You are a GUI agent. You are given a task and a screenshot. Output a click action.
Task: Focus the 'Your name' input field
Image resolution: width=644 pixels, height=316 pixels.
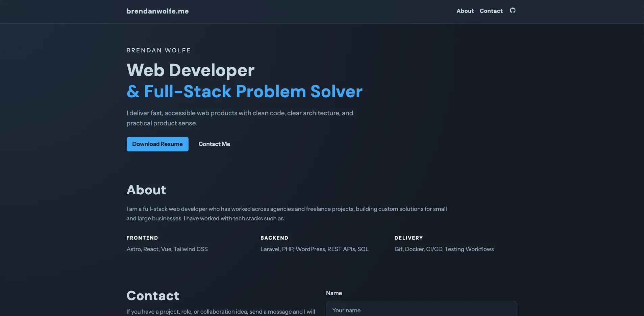pyautogui.click(x=421, y=310)
